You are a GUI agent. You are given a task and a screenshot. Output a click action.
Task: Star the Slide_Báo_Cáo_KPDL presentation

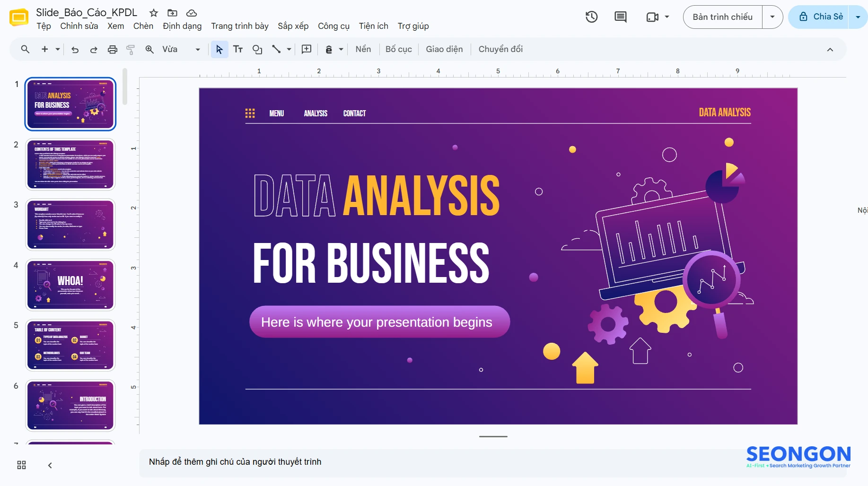(153, 13)
